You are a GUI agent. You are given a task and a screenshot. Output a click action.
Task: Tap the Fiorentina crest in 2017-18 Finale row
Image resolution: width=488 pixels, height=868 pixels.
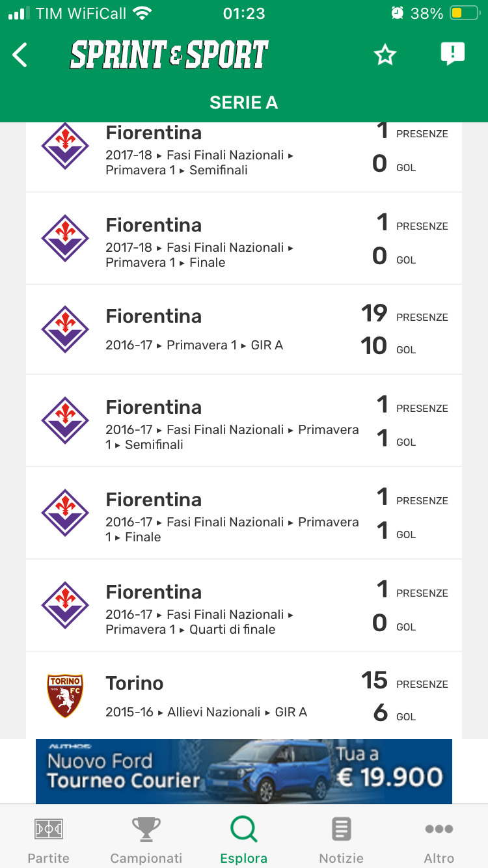65,238
